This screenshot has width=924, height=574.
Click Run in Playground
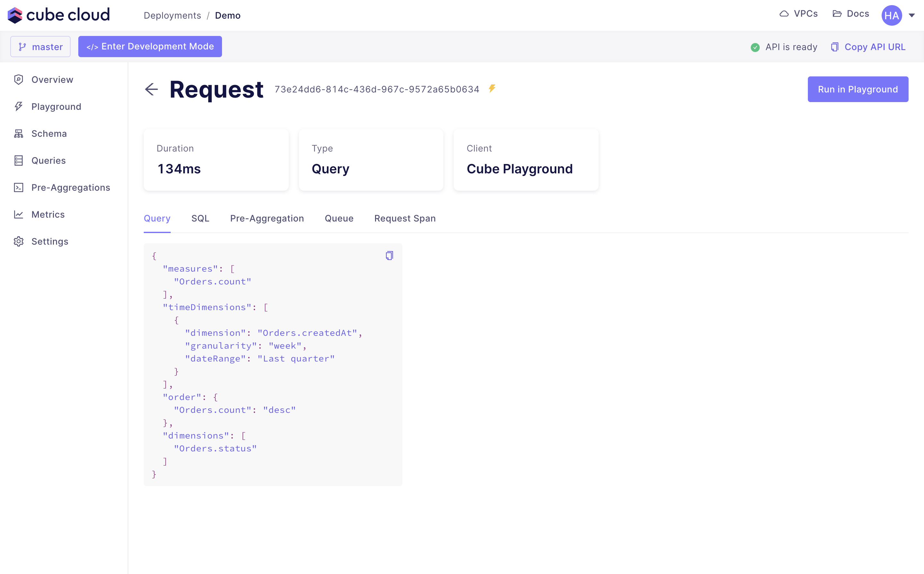(858, 89)
